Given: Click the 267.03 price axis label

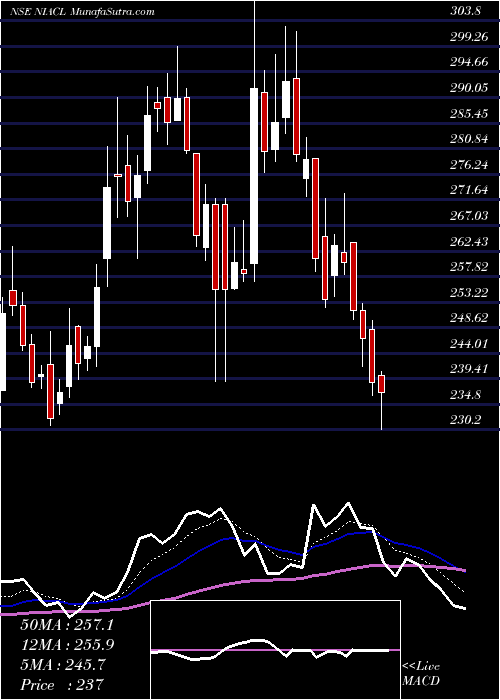Looking at the screenshot, I should [x=469, y=216].
